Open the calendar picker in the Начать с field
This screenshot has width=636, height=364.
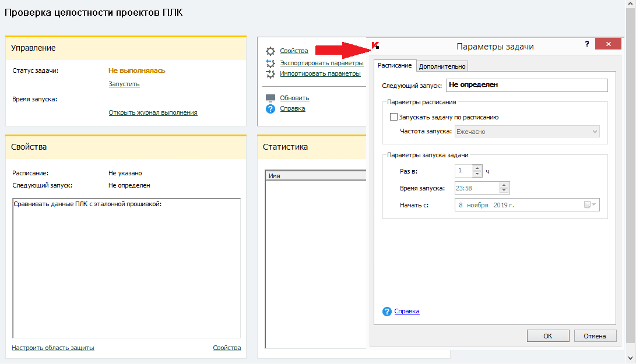[590, 204]
